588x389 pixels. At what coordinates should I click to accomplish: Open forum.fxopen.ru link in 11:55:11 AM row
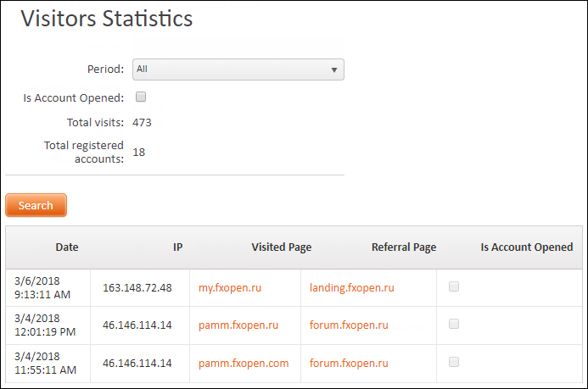point(349,364)
